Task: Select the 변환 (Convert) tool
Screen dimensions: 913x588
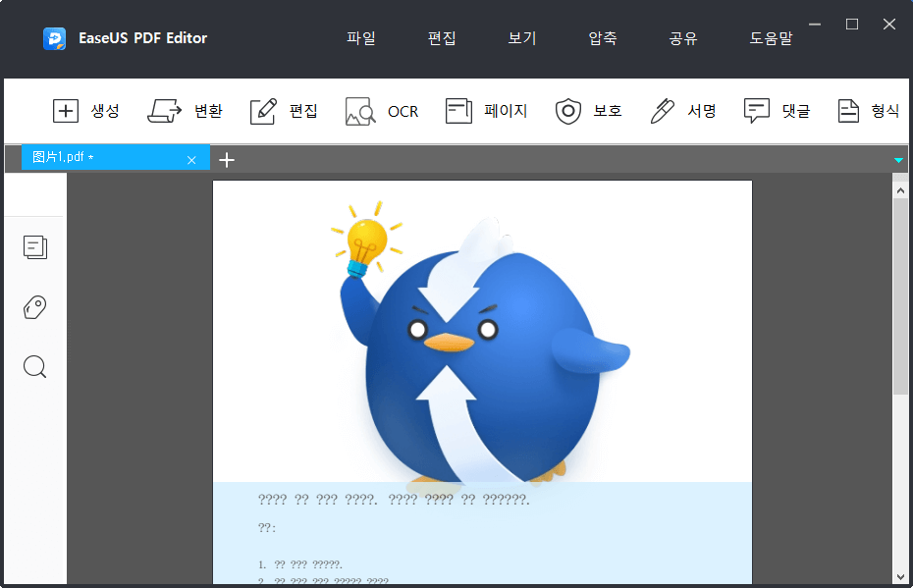Action: tap(186, 111)
